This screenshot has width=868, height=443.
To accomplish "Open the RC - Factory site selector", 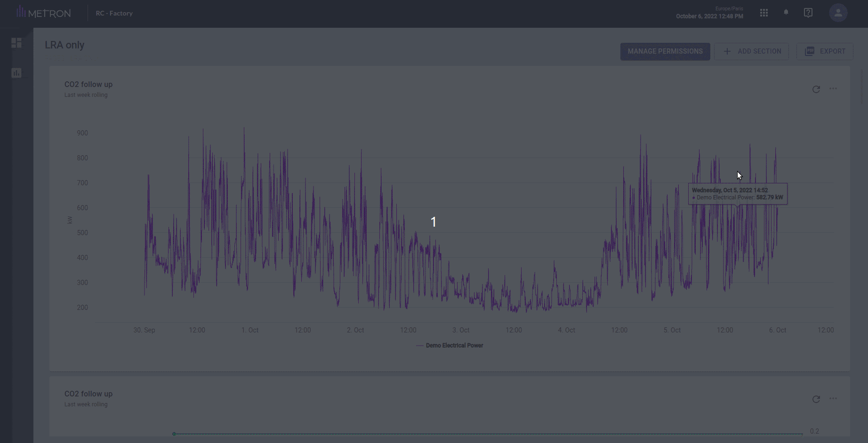I will coord(114,13).
